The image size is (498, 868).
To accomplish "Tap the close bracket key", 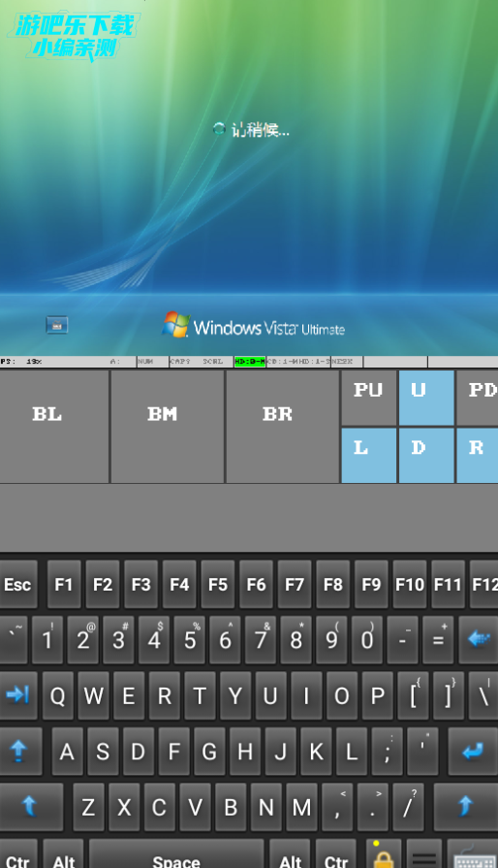I will pyautogui.click(x=449, y=695).
